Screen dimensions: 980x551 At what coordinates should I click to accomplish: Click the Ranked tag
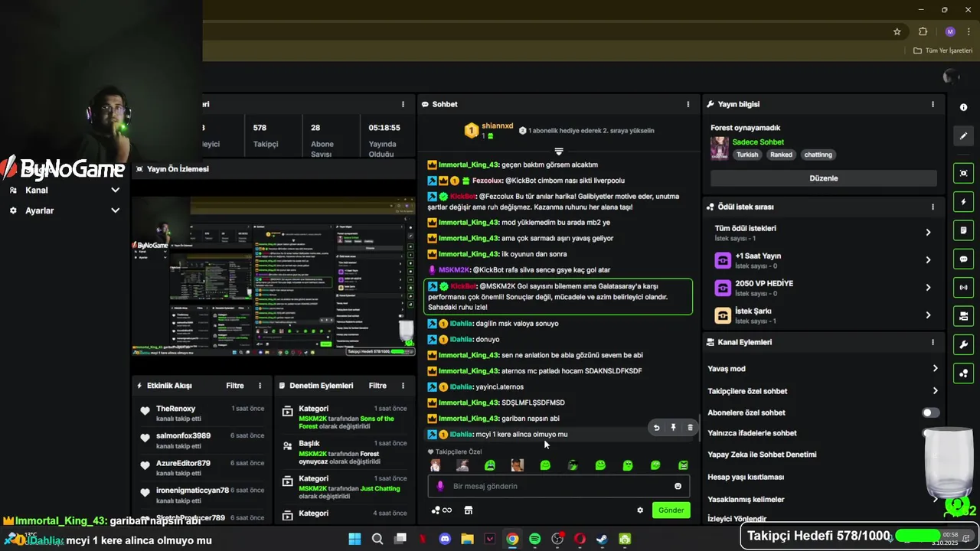[781, 155]
